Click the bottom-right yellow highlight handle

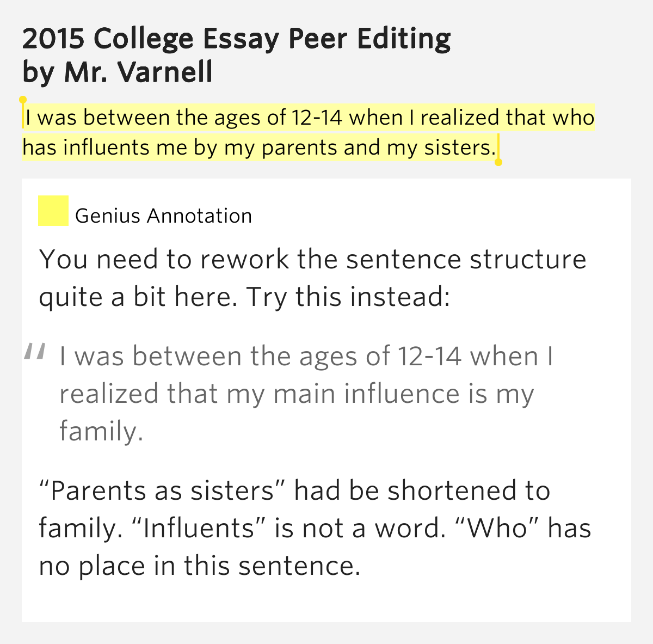(498, 162)
